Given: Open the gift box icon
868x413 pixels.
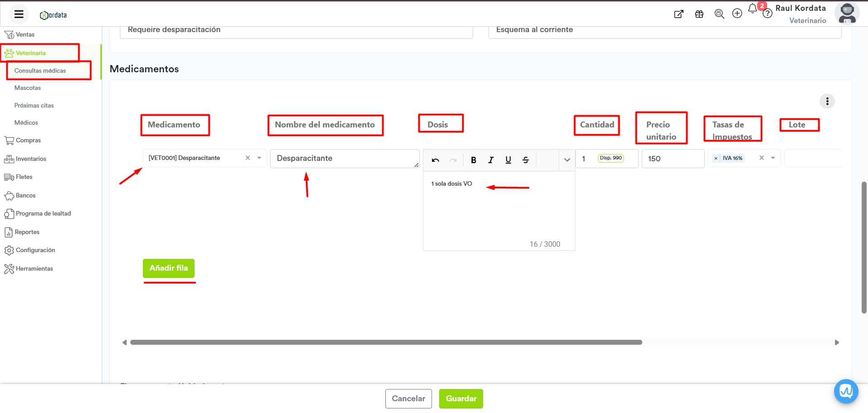Looking at the screenshot, I should click(699, 14).
